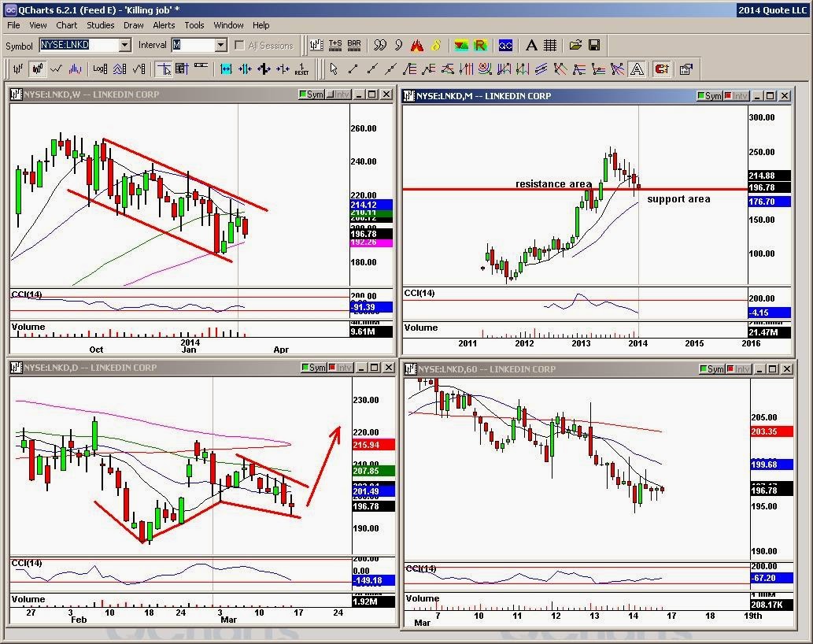813x644 pixels.
Task: Save workspace with the floppy disk icon
Action: click(594, 46)
